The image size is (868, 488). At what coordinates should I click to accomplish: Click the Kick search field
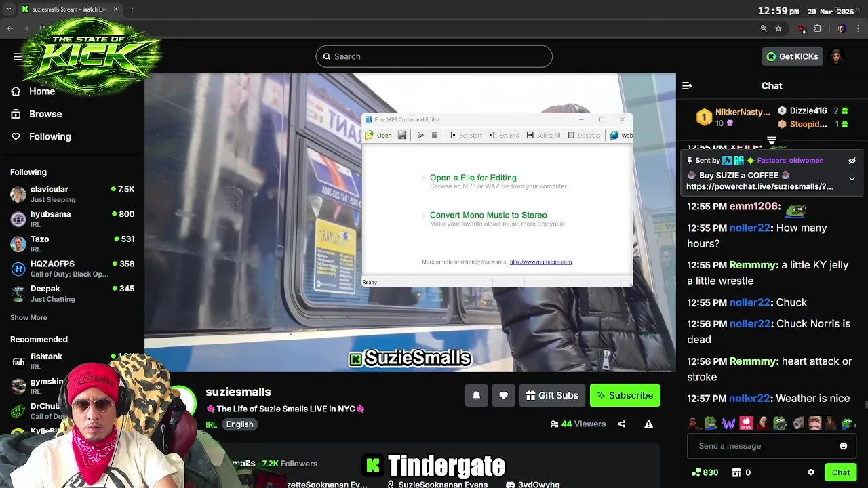[x=434, y=56]
